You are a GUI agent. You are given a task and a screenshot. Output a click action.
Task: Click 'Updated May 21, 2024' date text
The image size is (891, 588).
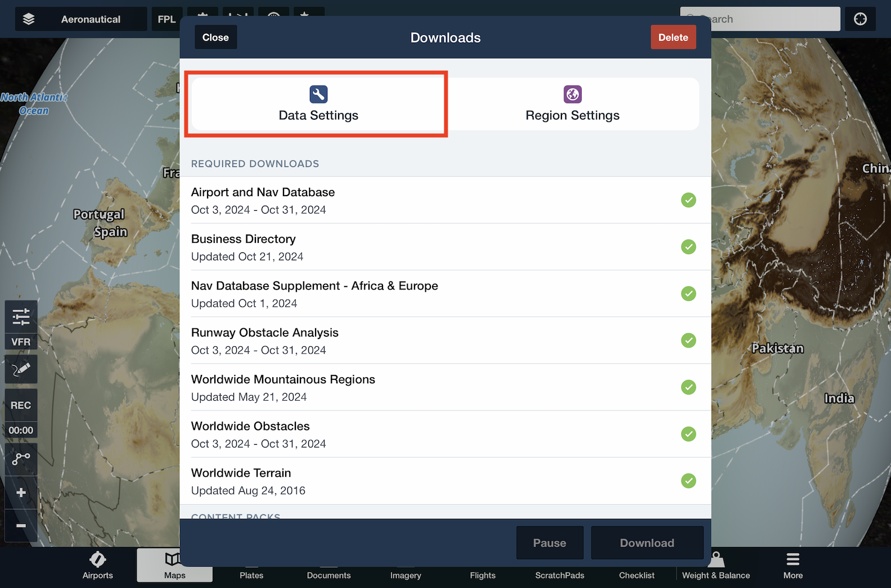pos(249,397)
